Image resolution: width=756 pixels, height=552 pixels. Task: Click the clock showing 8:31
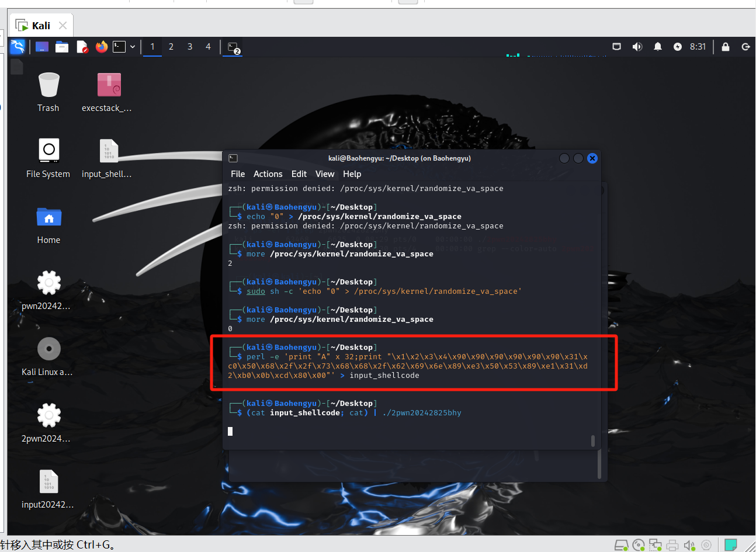(x=698, y=47)
